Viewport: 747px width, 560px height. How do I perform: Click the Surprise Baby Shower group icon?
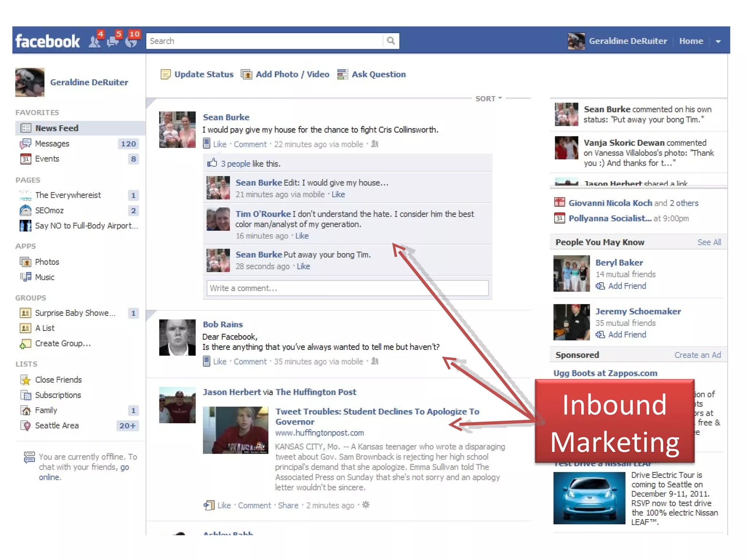pyautogui.click(x=26, y=313)
